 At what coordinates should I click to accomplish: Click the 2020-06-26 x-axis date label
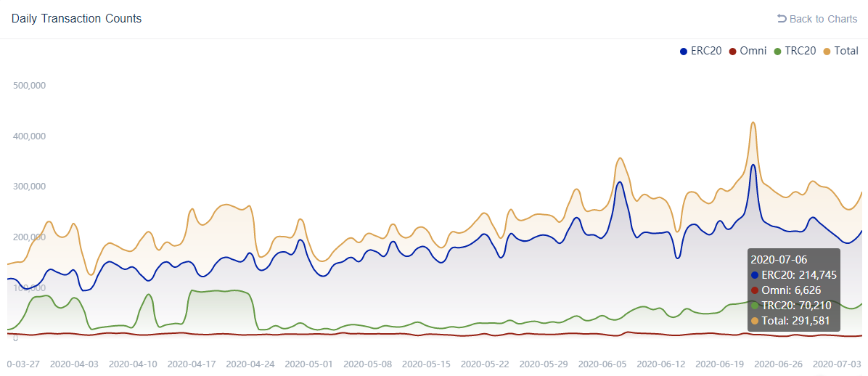click(778, 364)
